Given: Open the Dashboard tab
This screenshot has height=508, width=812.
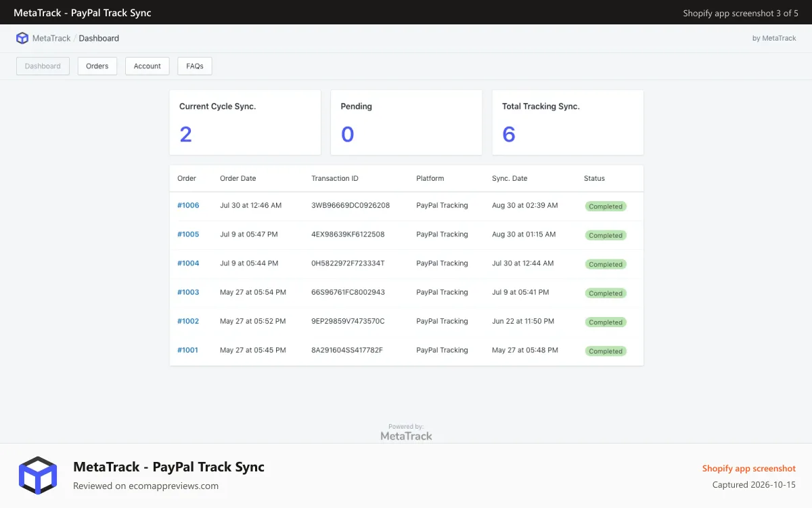Looking at the screenshot, I should click(43, 66).
